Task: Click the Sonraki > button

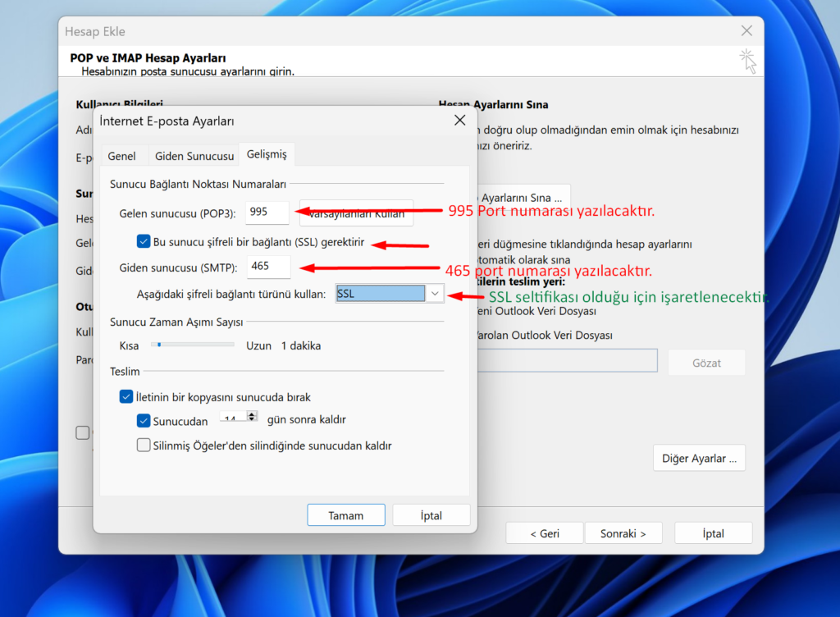Action: [x=623, y=533]
